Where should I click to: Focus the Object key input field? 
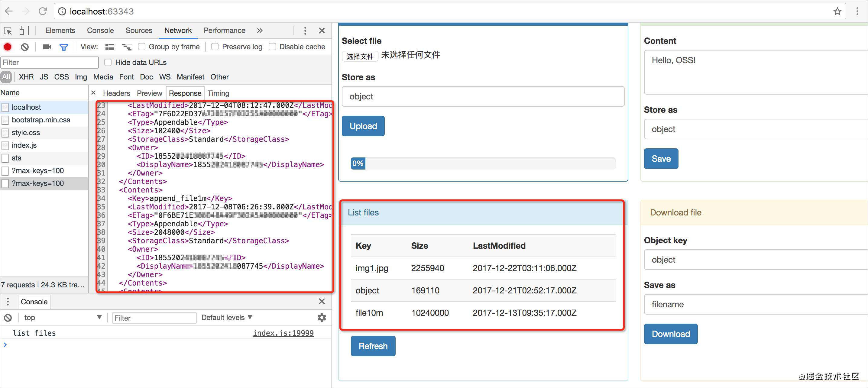coord(756,259)
